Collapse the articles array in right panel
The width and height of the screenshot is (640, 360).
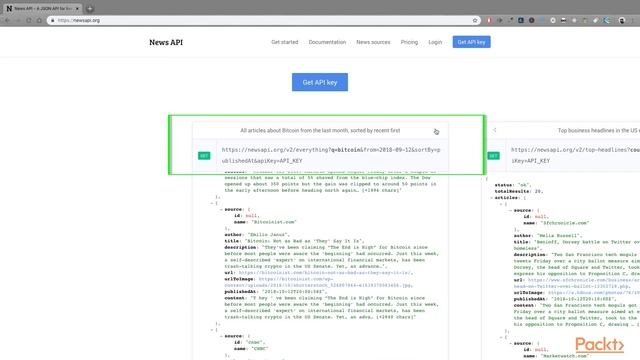(491, 198)
